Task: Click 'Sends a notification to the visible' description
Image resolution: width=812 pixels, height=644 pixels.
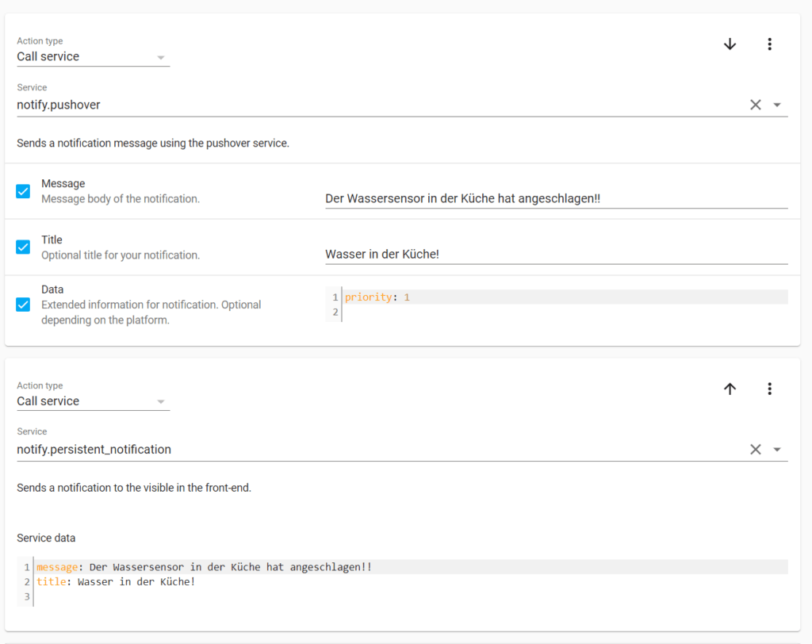Action: [133, 488]
